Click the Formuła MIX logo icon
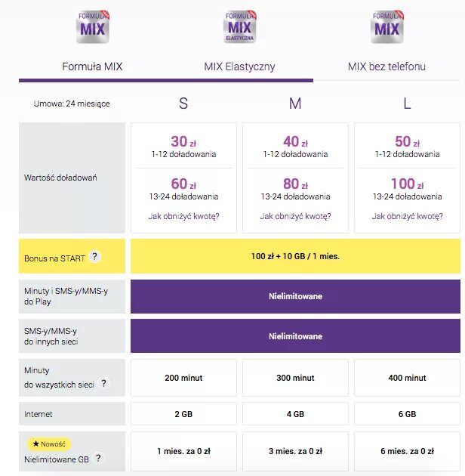This screenshot has width=465, height=476. coord(93,26)
